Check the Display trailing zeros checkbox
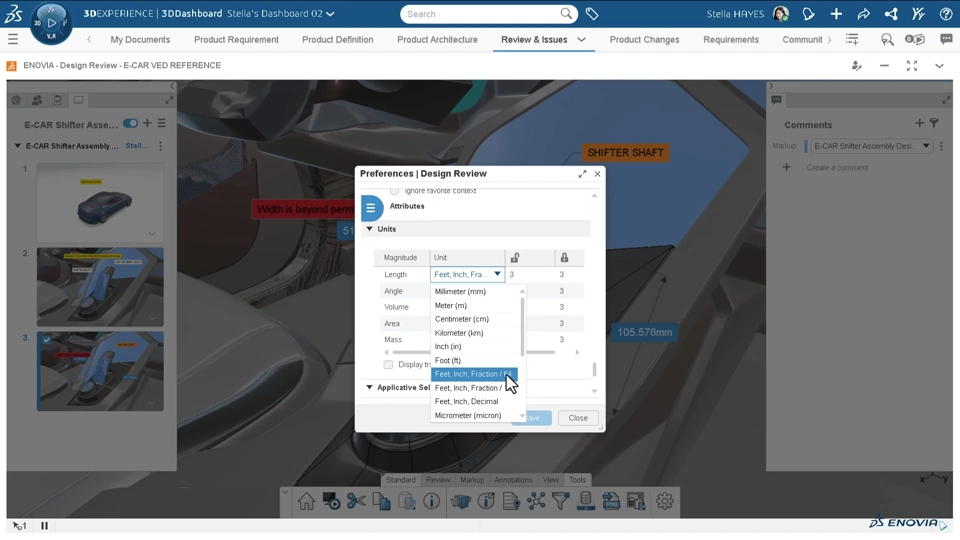Image resolution: width=960 pixels, height=540 pixels. (388, 364)
